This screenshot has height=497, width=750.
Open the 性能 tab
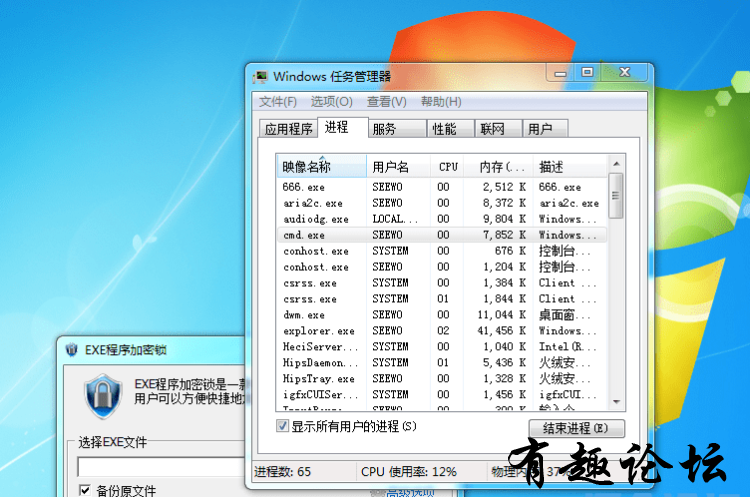[x=450, y=129]
